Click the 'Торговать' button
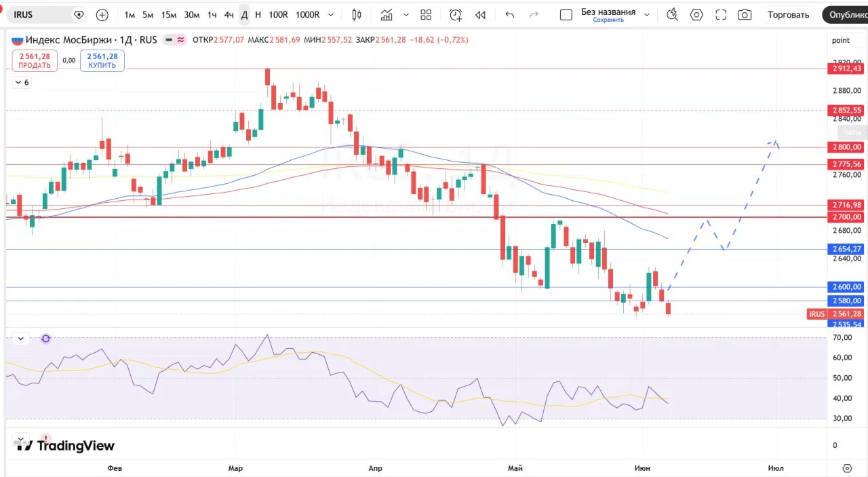Viewport: 868px width, 477px height. (789, 14)
